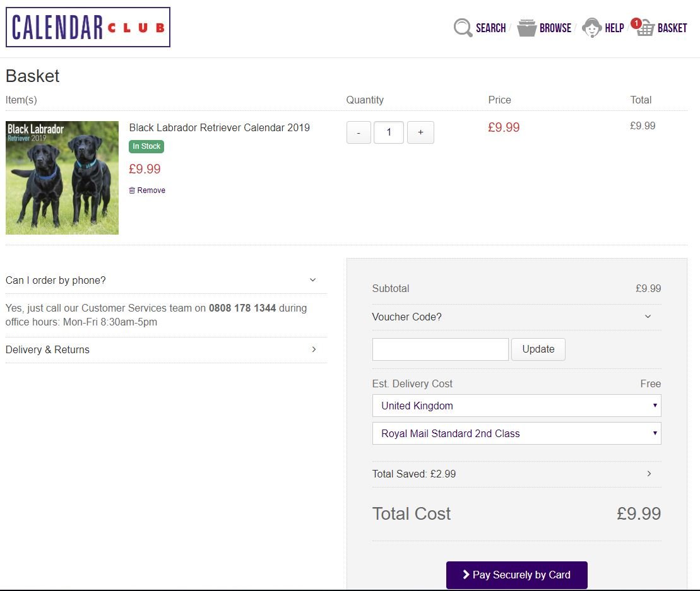Click the Browse box icon
700x591 pixels.
(526, 28)
